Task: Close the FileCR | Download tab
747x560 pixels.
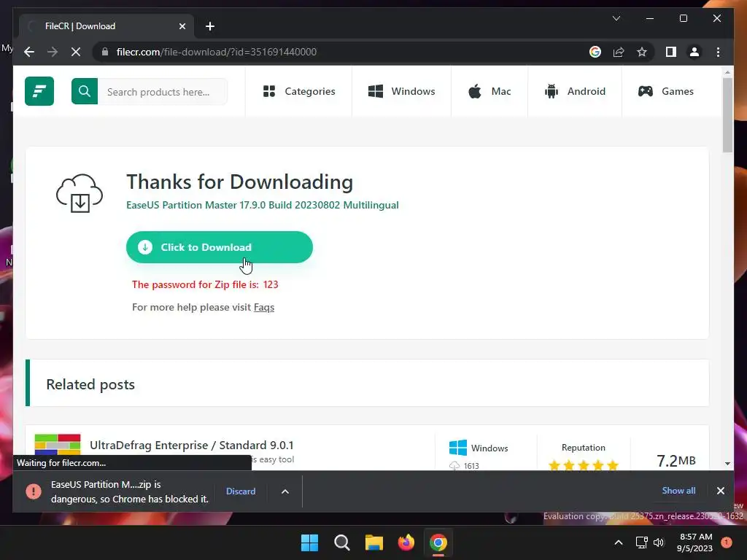Action: point(182,26)
